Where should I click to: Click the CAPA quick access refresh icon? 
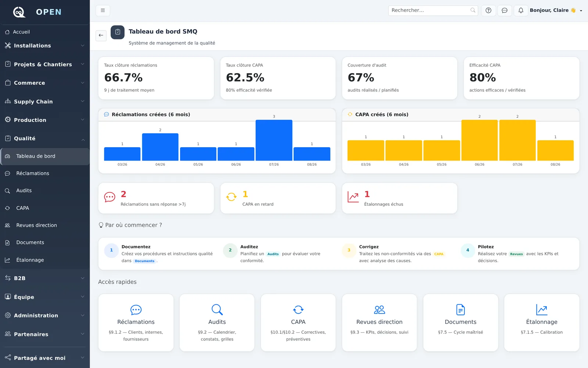pyautogui.click(x=298, y=309)
